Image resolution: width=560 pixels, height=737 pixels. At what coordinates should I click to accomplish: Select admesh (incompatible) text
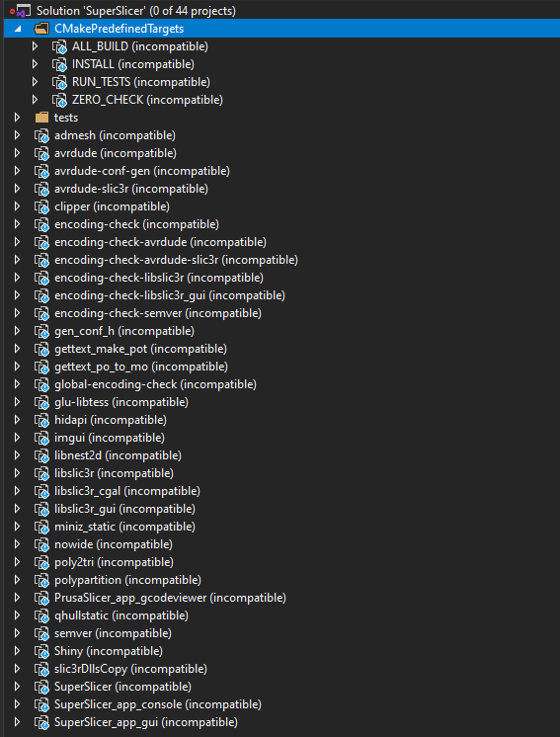pyautogui.click(x=116, y=135)
